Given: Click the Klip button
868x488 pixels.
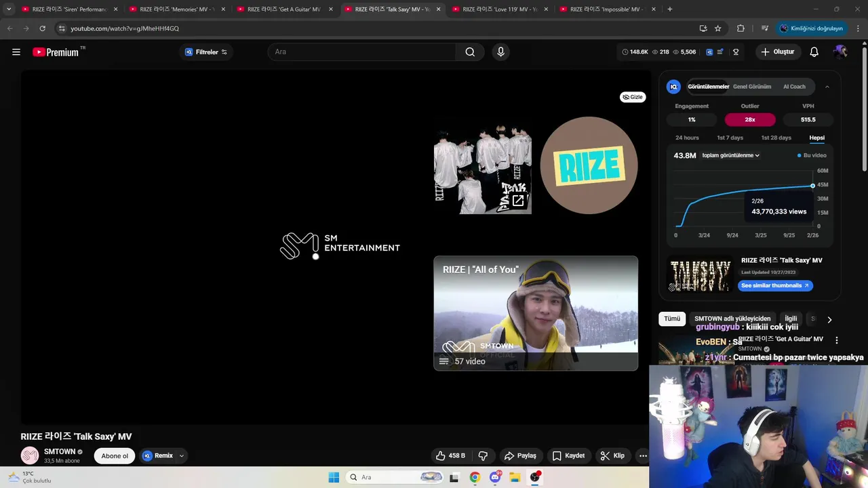Looking at the screenshot, I should [612, 455].
